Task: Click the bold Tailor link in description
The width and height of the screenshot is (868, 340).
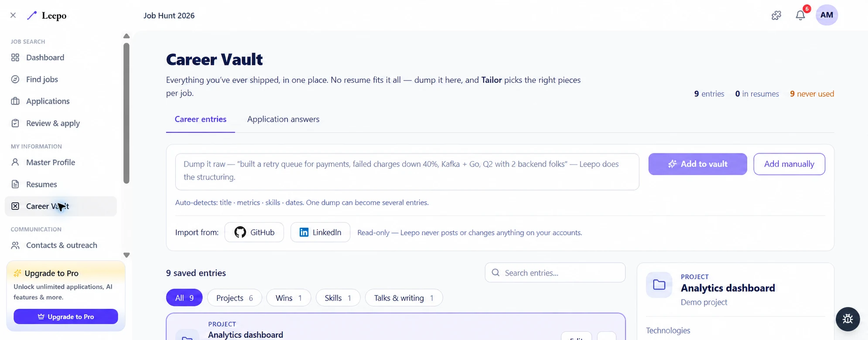Action: 492,80
